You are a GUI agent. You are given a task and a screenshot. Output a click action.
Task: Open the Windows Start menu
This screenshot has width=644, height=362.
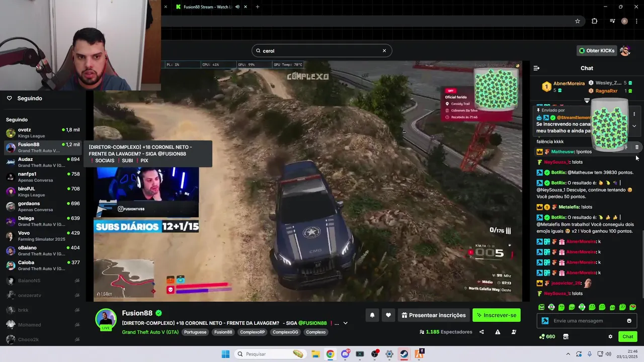(225, 354)
